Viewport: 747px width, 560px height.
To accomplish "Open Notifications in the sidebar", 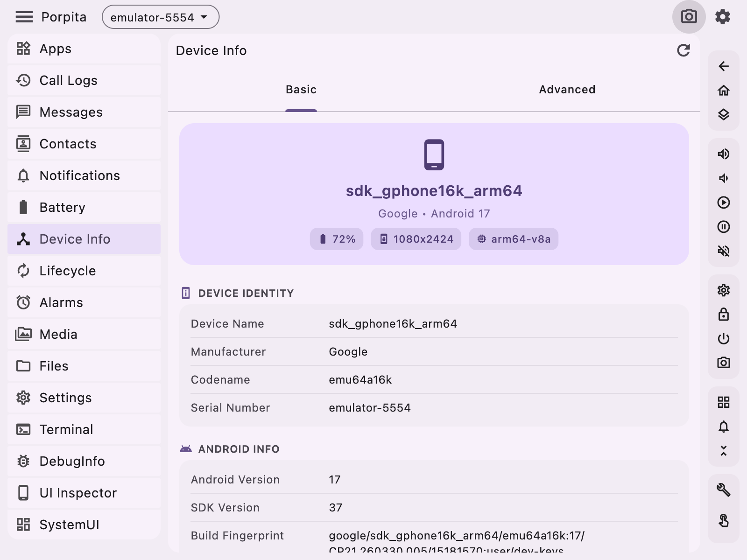I will pos(84,175).
